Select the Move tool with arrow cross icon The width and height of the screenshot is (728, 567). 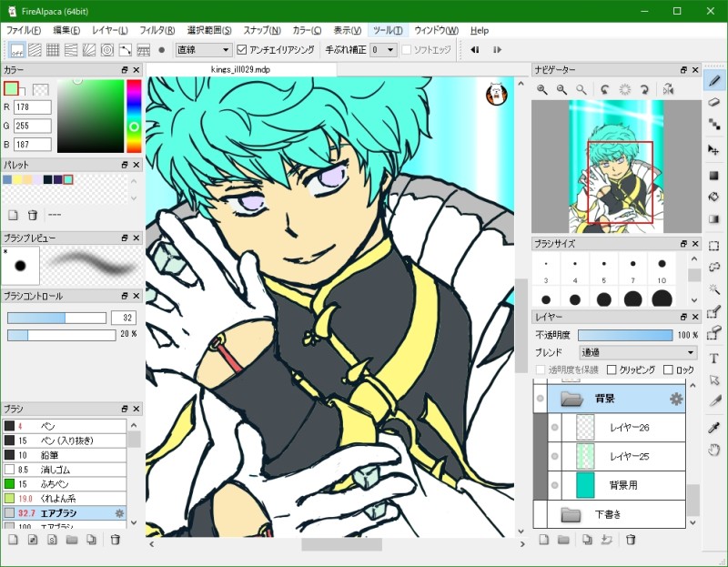714,150
